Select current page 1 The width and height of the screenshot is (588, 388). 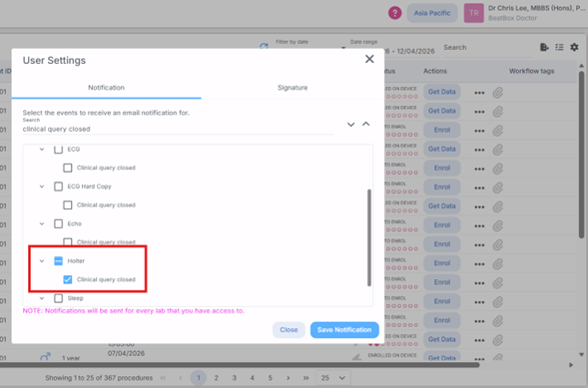coord(199,378)
